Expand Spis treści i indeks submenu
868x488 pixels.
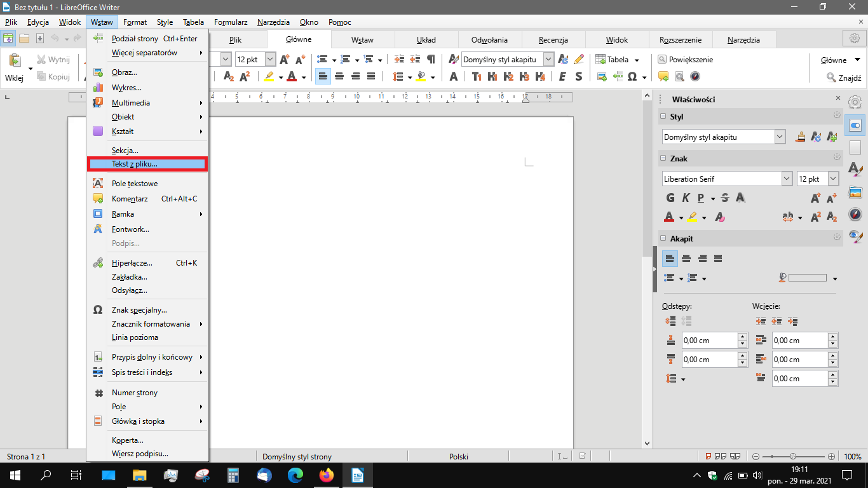[147, 372]
